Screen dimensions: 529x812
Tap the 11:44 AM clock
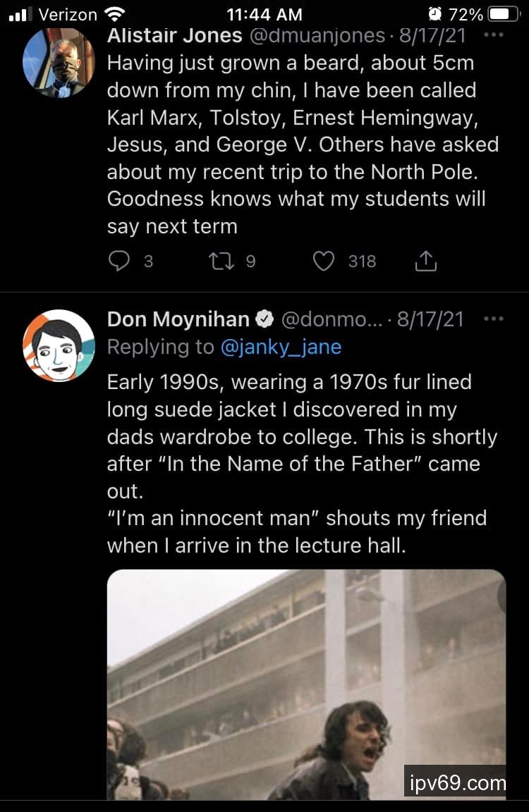click(264, 14)
